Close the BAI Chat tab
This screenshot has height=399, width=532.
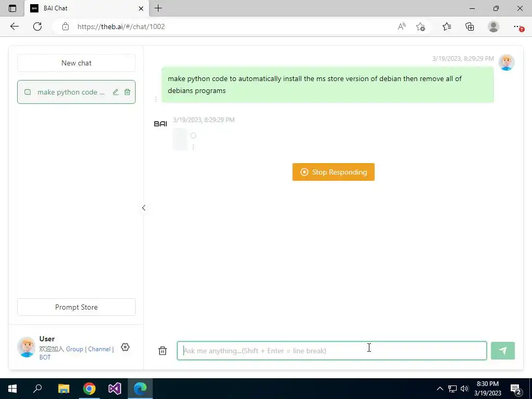click(141, 8)
